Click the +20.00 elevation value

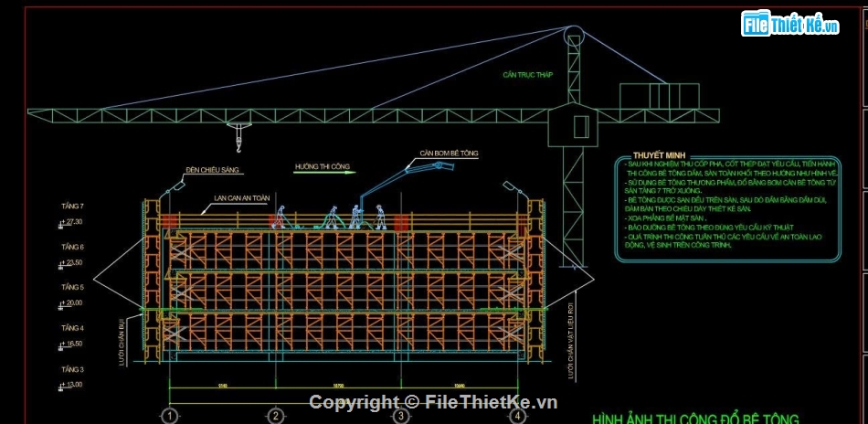click(x=72, y=302)
